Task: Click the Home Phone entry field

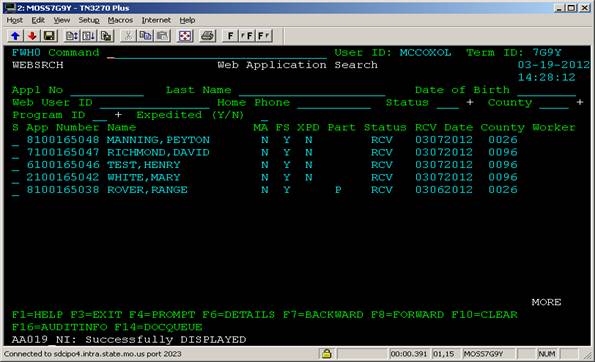Action: tap(334, 103)
